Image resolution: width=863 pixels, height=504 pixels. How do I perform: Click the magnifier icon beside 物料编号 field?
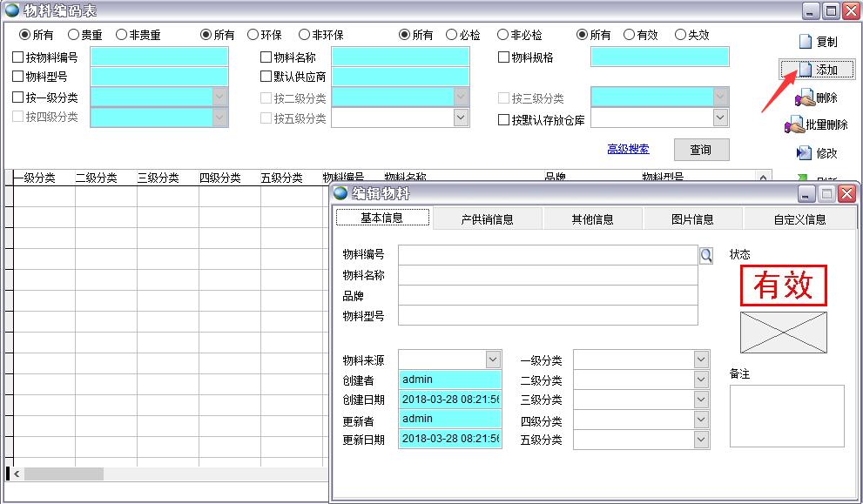click(706, 255)
